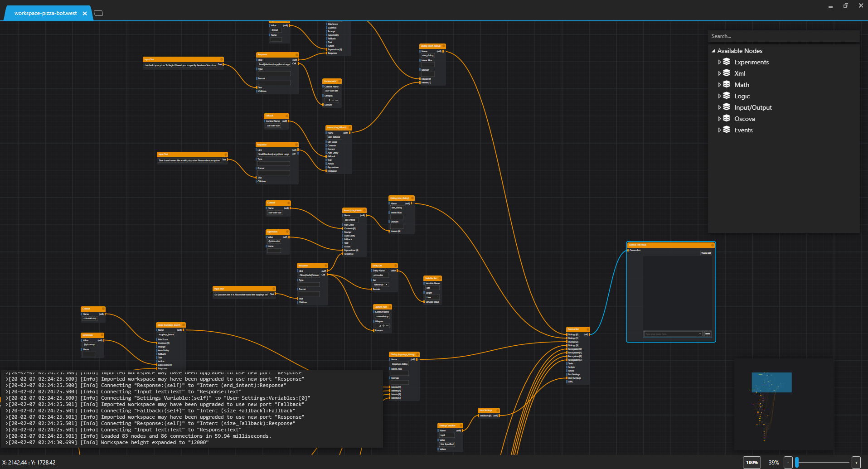Collapse the Available Nodes tree
The height and width of the screenshot is (469, 868).
pos(714,51)
